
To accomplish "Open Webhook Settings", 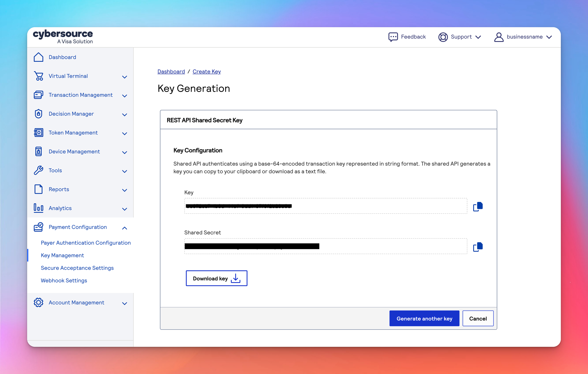I will (64, 281).
